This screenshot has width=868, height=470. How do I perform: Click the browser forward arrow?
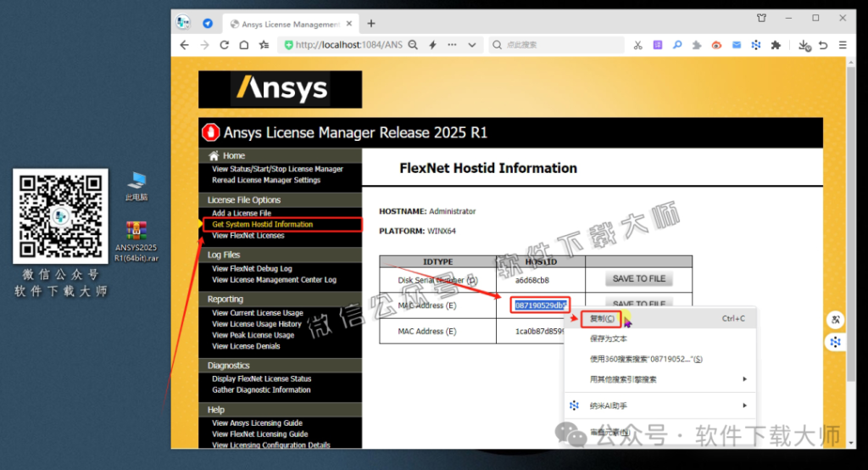(x=204, y=45)
